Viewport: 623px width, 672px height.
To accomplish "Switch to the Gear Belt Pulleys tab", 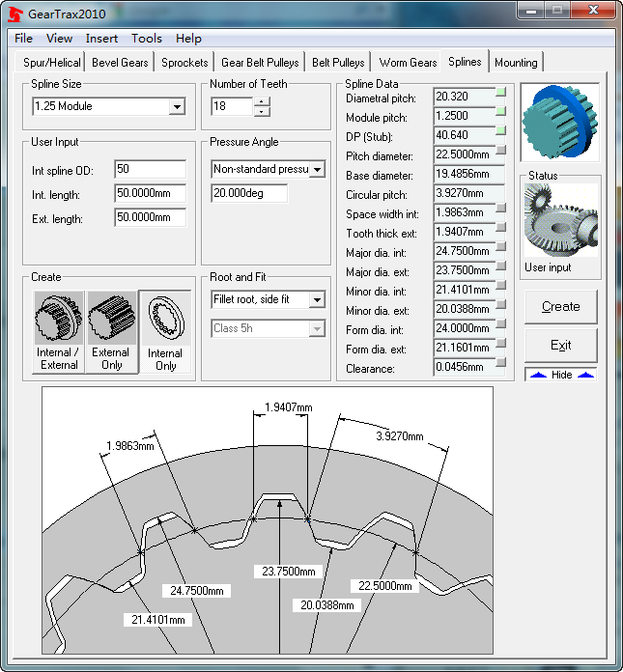I will [260, 63].
